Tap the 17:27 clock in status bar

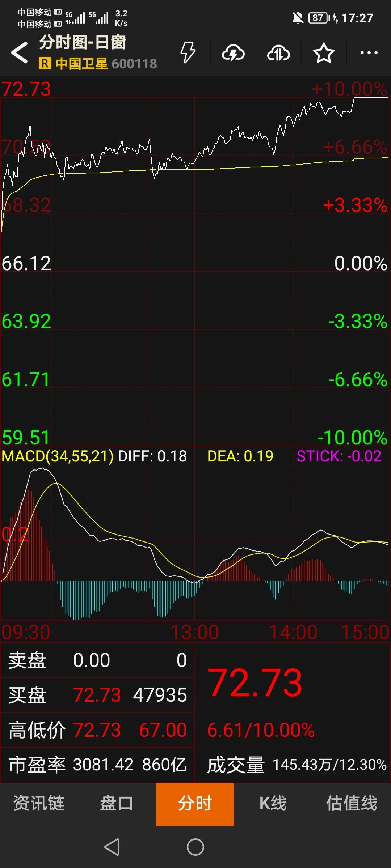point(357,18)
